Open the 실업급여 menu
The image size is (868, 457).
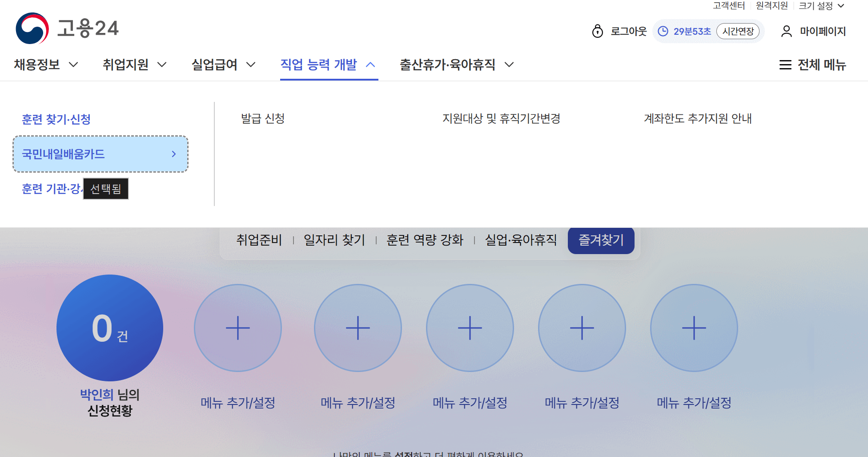tap(216, 65)
